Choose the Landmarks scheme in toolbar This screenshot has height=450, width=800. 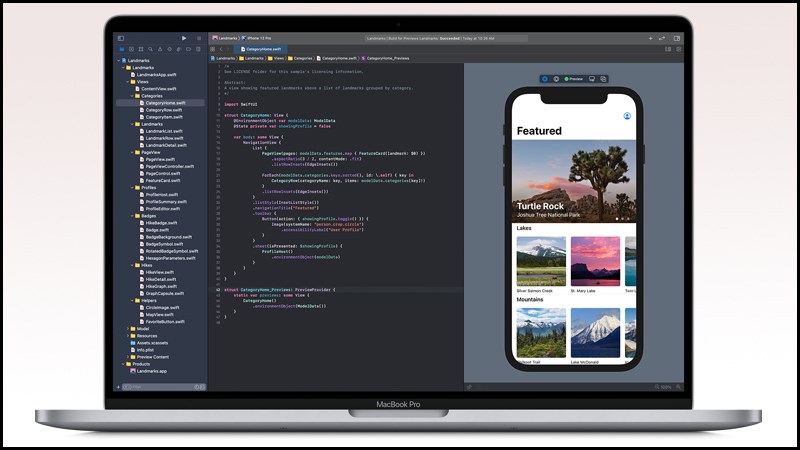coord(225,38)
